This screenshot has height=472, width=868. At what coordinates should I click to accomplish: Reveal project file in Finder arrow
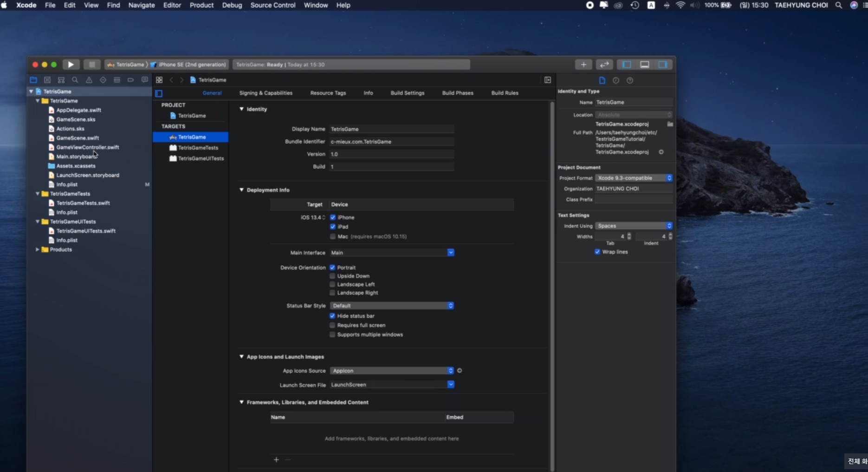[661, 152]
